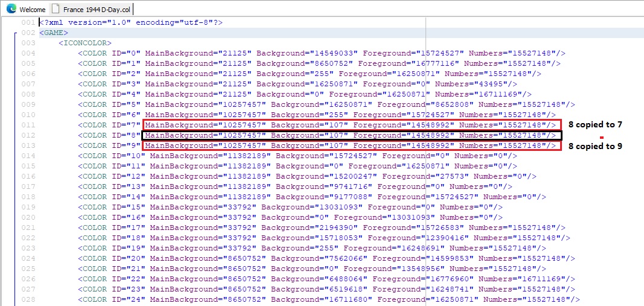Click Foreground="27573" on the ID="12" line
The height and width of the screenshot is (306, 644).
[426, 176]
